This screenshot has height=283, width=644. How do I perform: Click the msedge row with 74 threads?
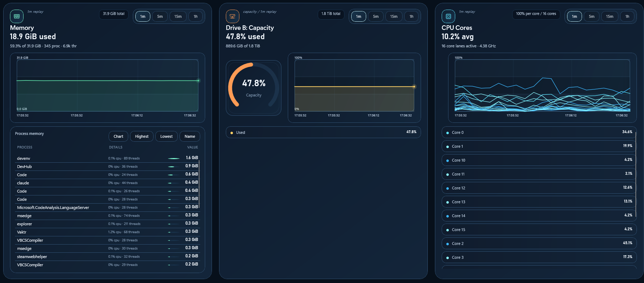[108, 215]
